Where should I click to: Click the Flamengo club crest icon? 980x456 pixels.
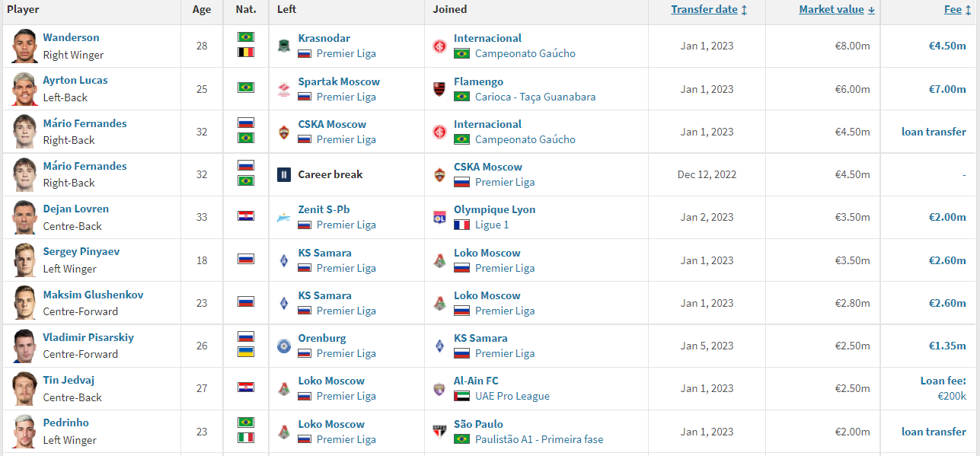tap(439, 89)
